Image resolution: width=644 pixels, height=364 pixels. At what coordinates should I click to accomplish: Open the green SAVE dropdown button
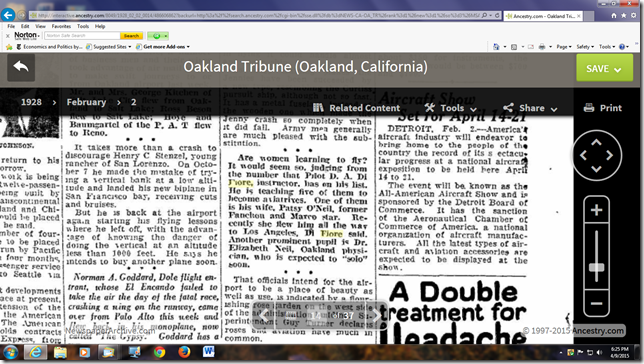click(x=604, y=68)
